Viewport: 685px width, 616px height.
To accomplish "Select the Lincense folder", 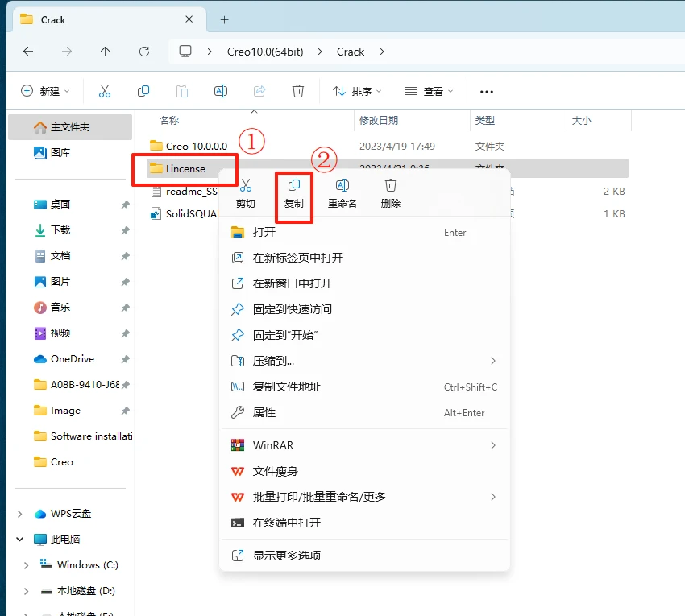I will click(177, 168).
